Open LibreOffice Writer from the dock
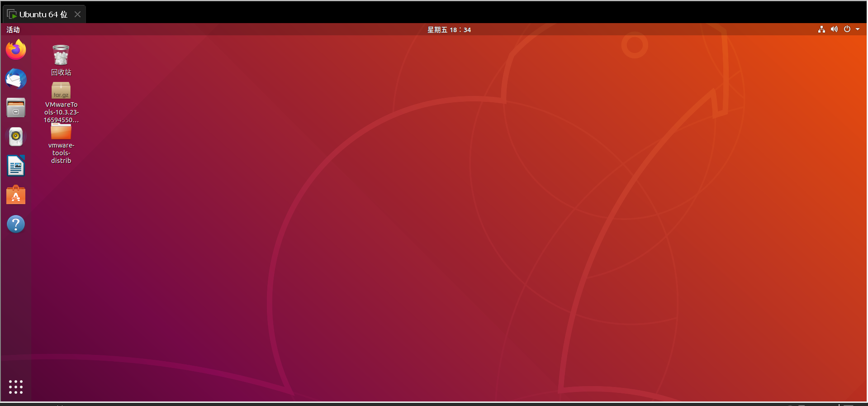The height and width of the screenshot is (406, 868). click(x=16, y=166)
